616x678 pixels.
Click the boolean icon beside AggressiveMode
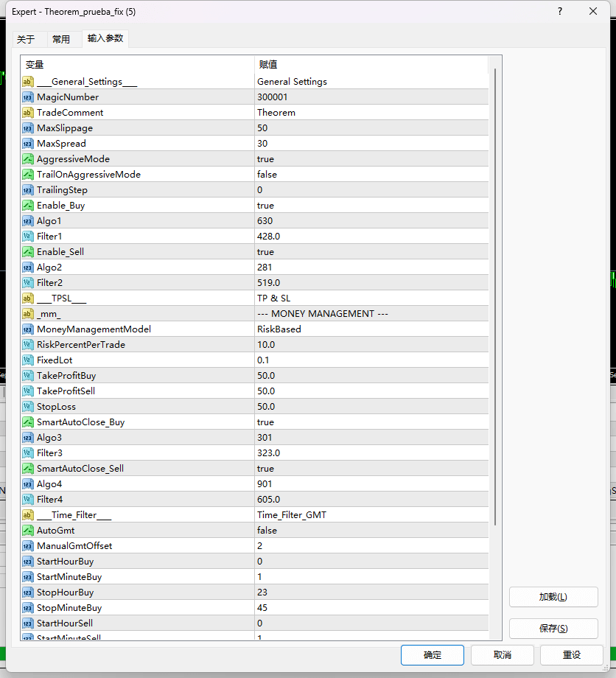coord(28,159)
